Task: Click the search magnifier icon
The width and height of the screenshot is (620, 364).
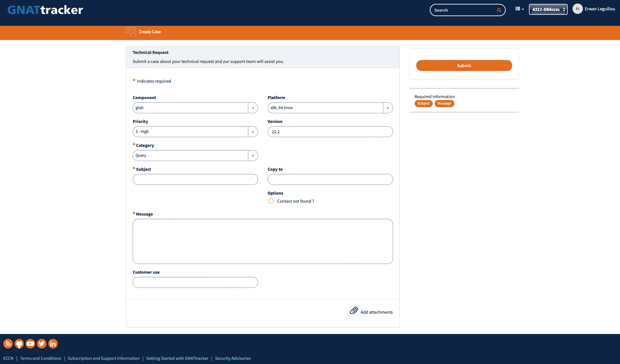Action: pyautogui.click(x=499, y=10)
